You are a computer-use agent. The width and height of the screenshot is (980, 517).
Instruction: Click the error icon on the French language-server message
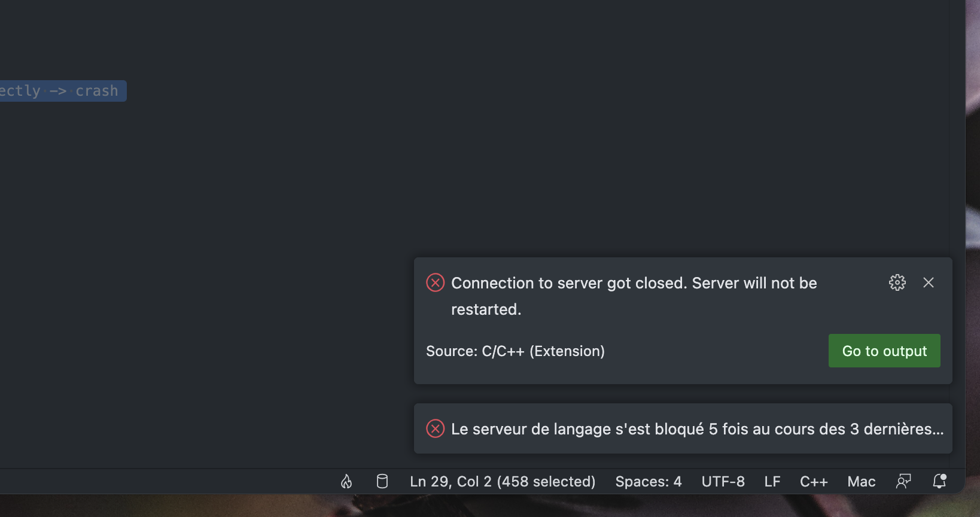[435, 428]
